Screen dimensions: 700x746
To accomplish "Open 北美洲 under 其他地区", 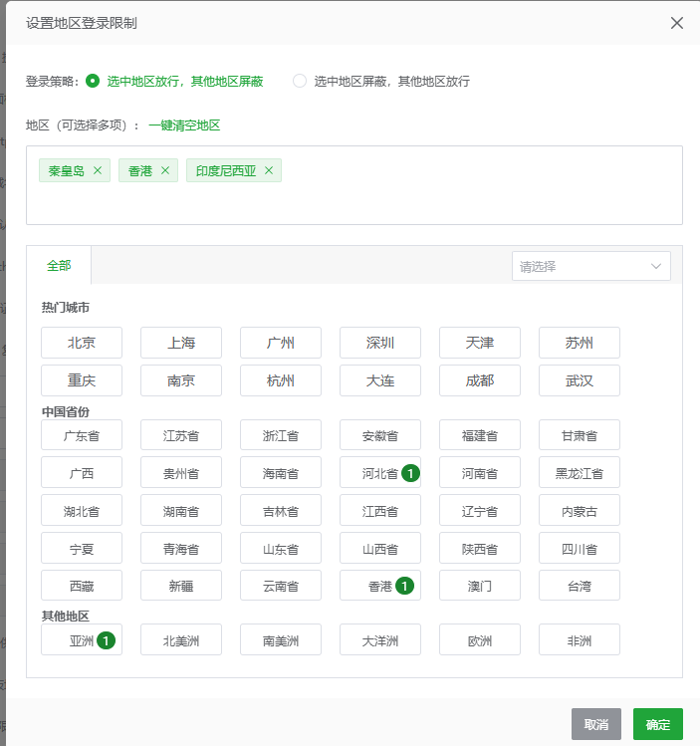I will pyautogui.click(x=181, y=639).
